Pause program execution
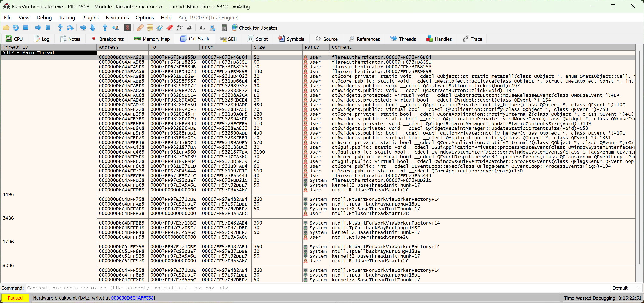Screen dimensions: 644x303 [48, 28]
